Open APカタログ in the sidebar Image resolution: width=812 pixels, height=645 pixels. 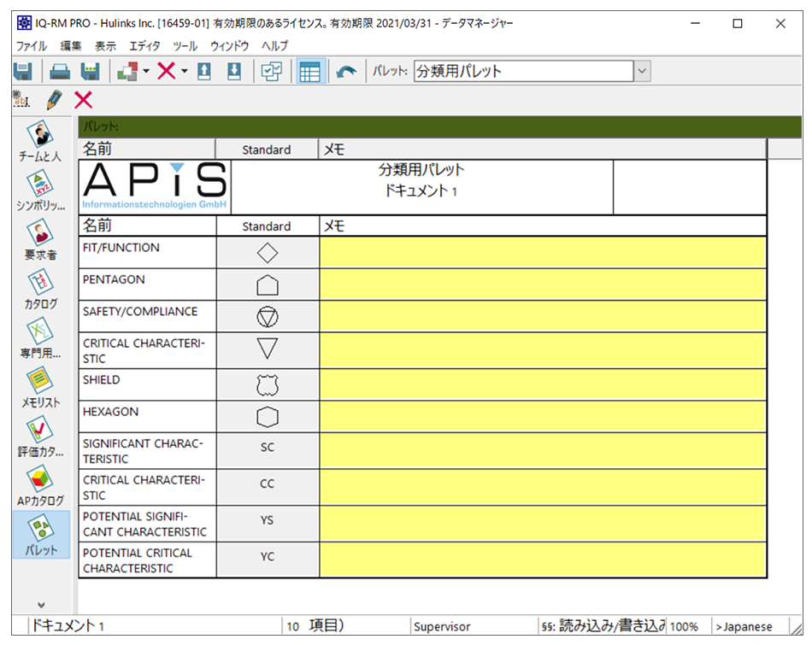(40, 485)
